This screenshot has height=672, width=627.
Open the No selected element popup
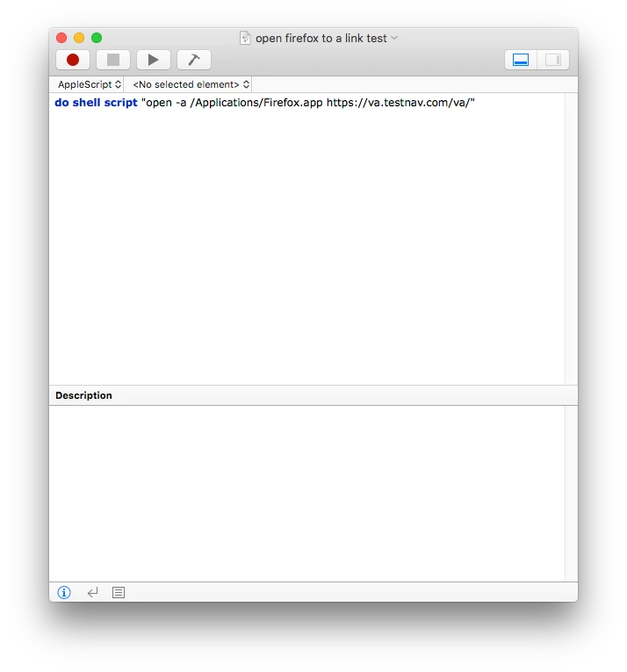(x=191, y=84)
